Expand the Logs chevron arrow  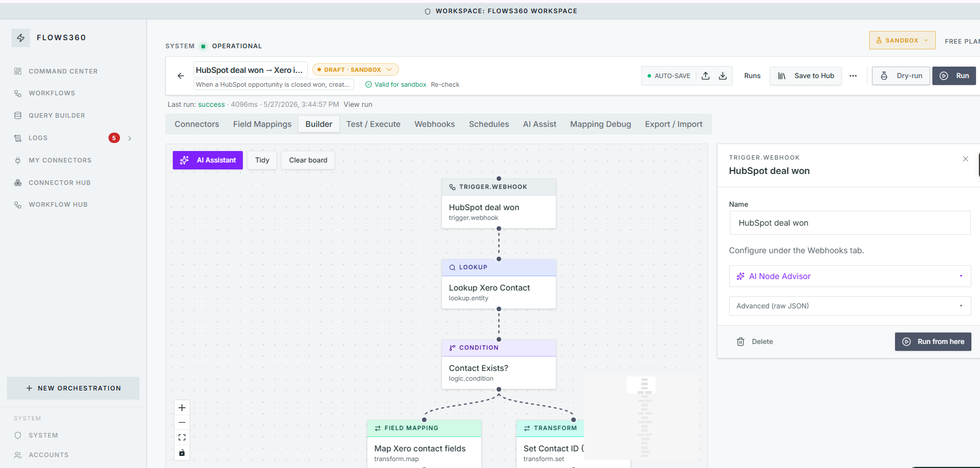[x=130, y=138]
